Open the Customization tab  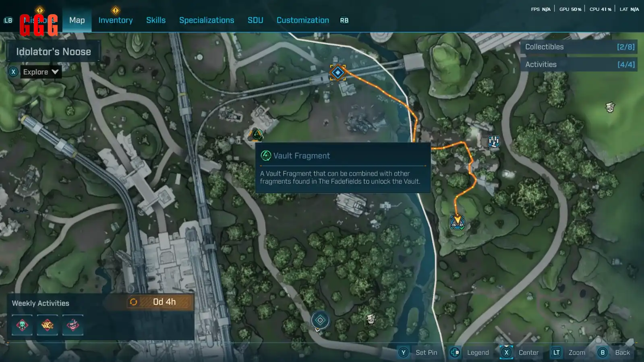(303, 20)
